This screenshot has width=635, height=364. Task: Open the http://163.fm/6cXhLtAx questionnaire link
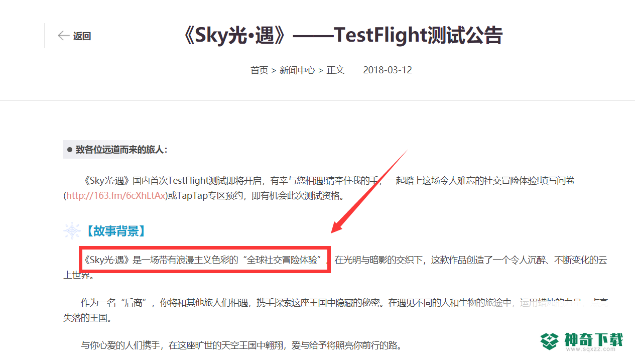pyautogui.click(x=115, y=195)
